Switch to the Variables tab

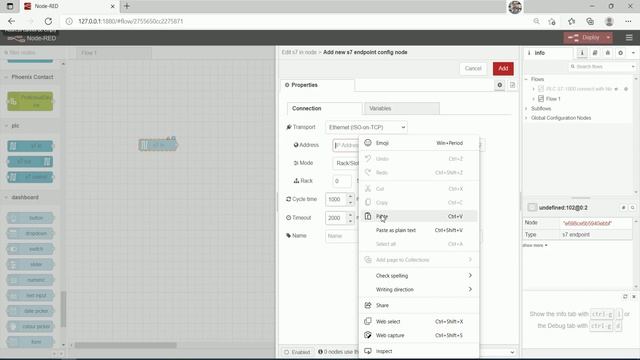pyautogui.click(x=402, y=108)
